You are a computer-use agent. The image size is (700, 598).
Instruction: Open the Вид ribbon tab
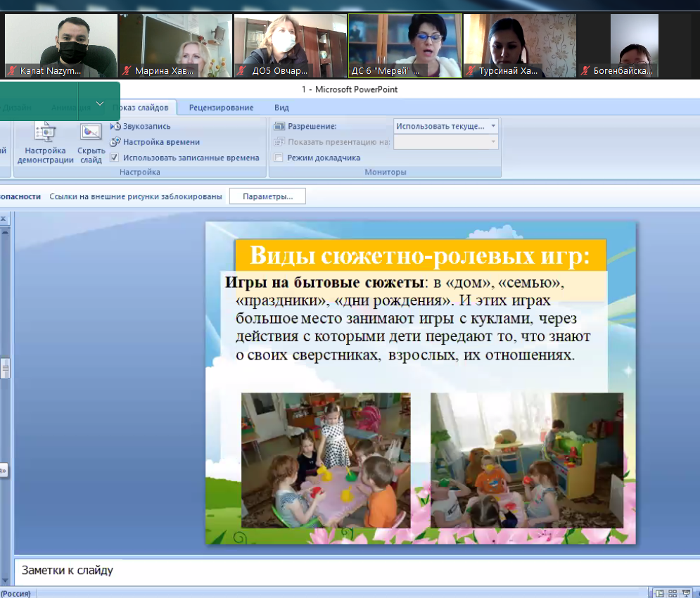[281, 108]
